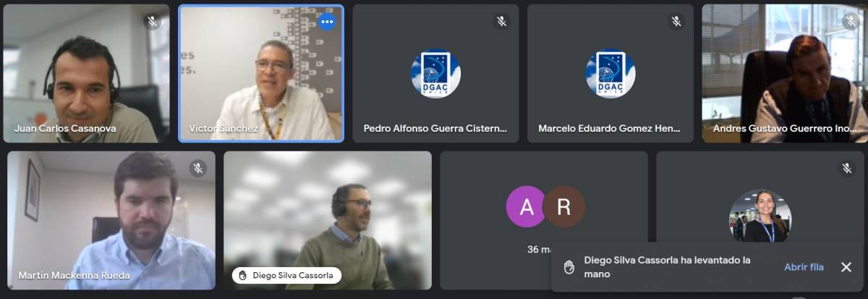The height and width of the screenshot is (299, 868).
Task: Select Juan Carlos Casanova video tile
Action: coord(86,73)
